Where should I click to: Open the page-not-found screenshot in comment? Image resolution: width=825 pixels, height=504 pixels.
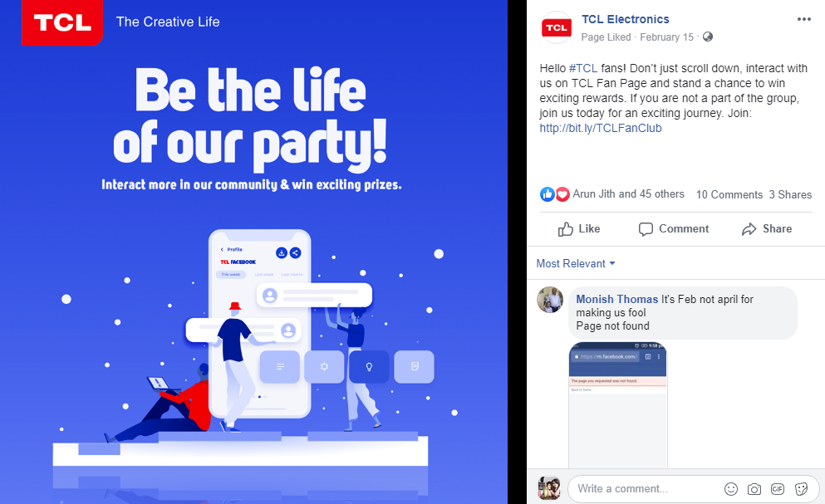[617, 404]
